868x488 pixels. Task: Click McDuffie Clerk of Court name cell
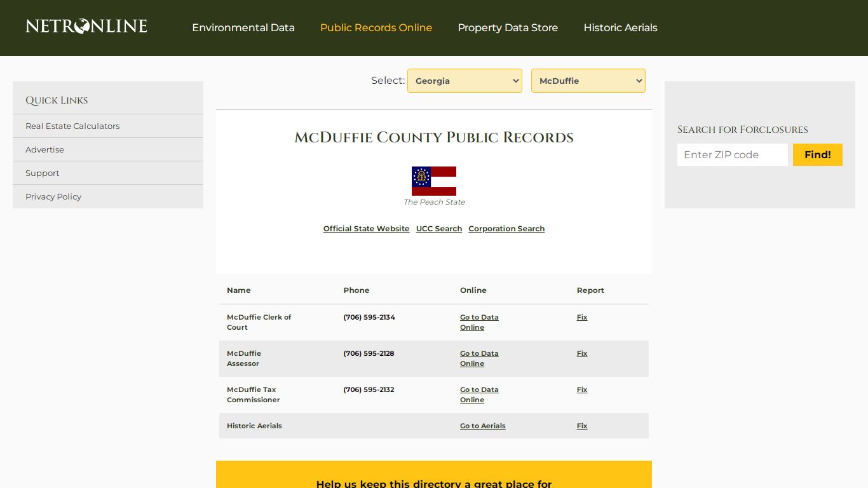(259, 322)
